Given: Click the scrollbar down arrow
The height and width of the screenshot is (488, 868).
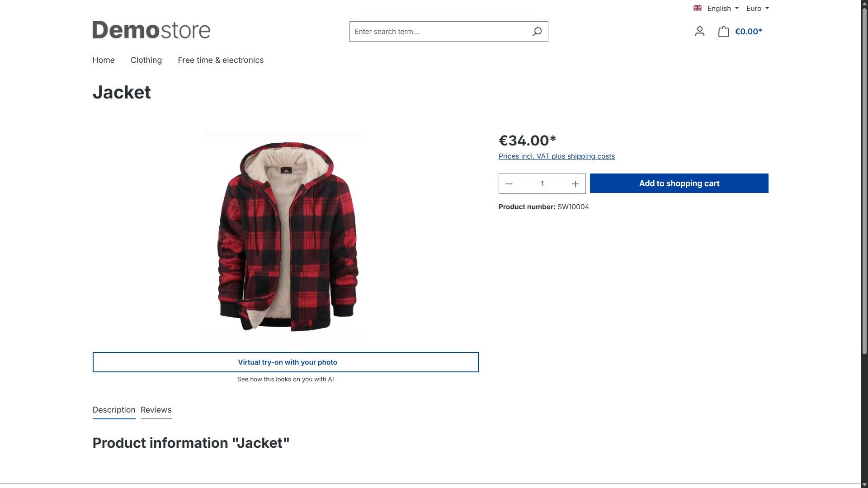Looking at the screenshot, I should (864, 484).
